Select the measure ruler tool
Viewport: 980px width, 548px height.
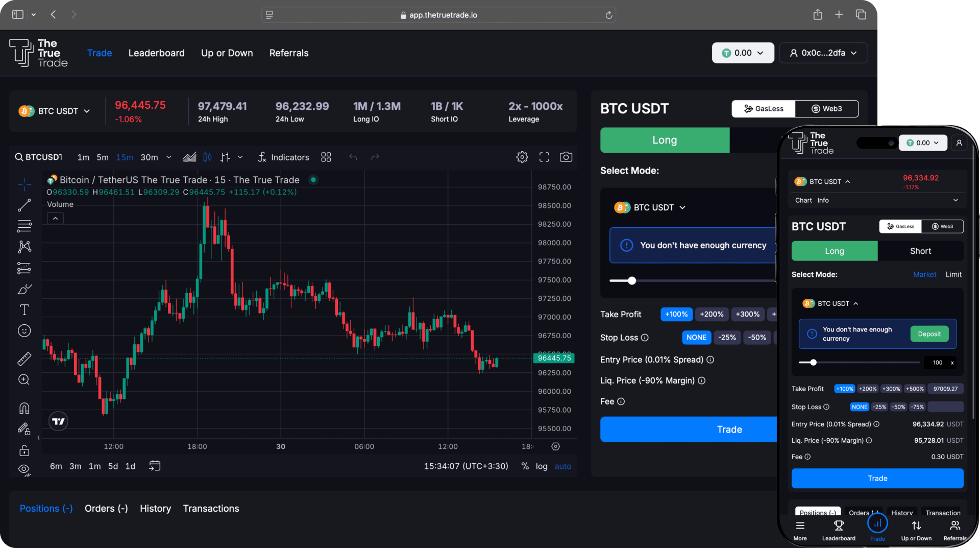click(24, 359)
